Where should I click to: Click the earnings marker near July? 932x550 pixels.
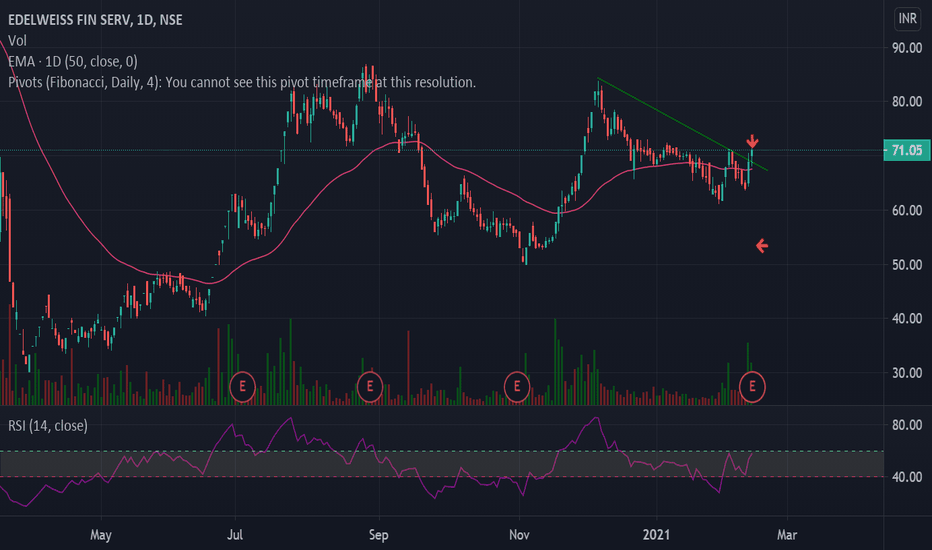click(x=243, y=387)
